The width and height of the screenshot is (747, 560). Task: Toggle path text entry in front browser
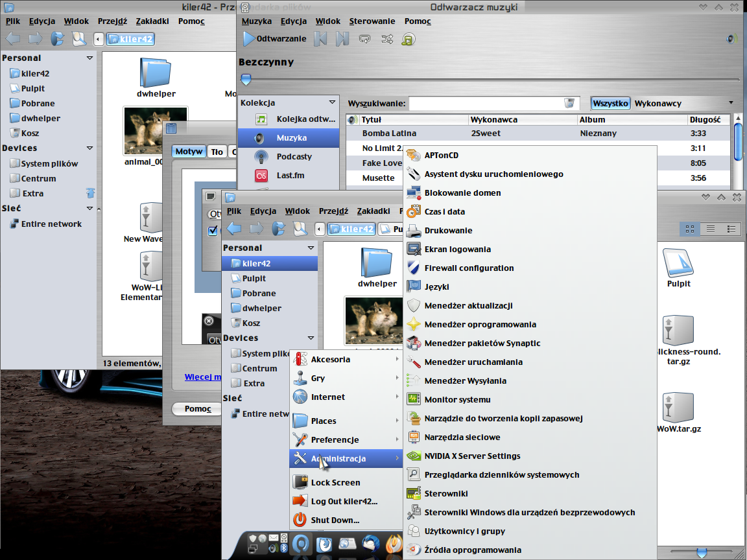[320, 229]
